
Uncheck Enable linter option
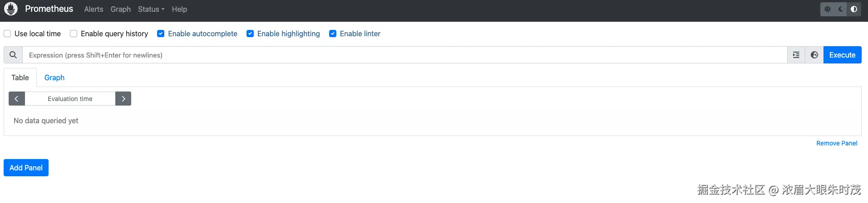point(333,34)
